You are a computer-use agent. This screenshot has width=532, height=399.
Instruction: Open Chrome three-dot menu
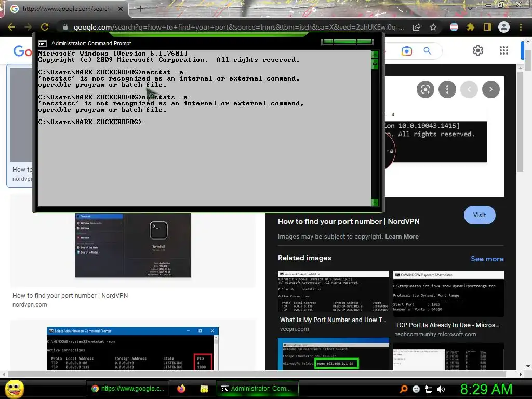521,27
